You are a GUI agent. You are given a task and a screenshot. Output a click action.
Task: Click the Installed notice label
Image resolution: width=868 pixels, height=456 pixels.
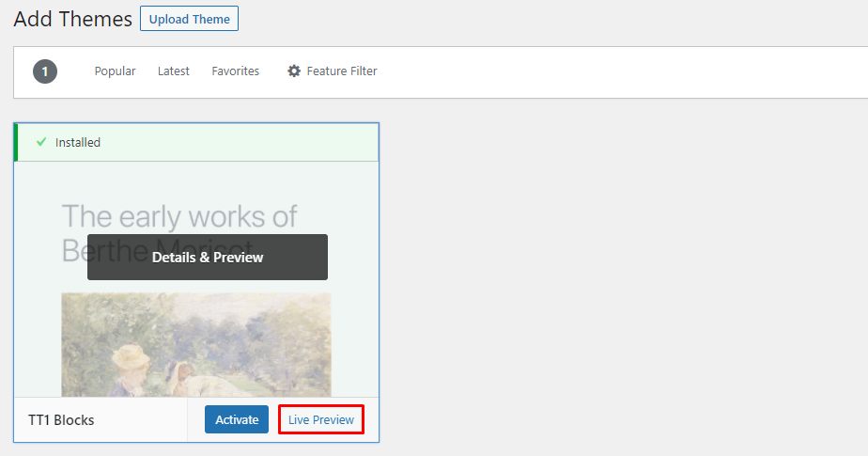(x=78, y=143)
